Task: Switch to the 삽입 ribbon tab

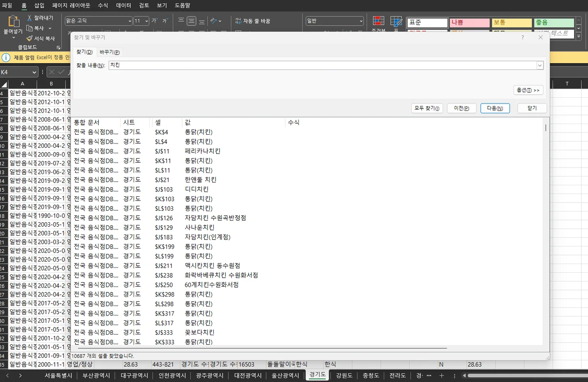Action: click(x=39, y=5)
